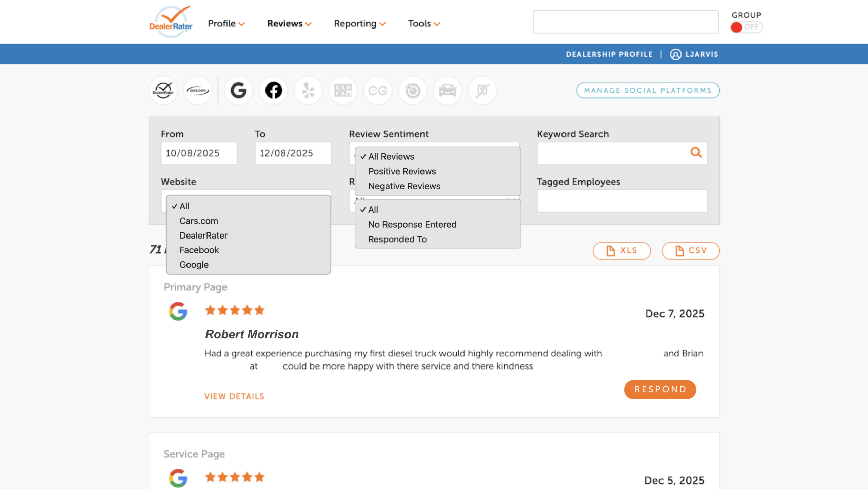
Task: Click the top header search box
Action: 626,22
